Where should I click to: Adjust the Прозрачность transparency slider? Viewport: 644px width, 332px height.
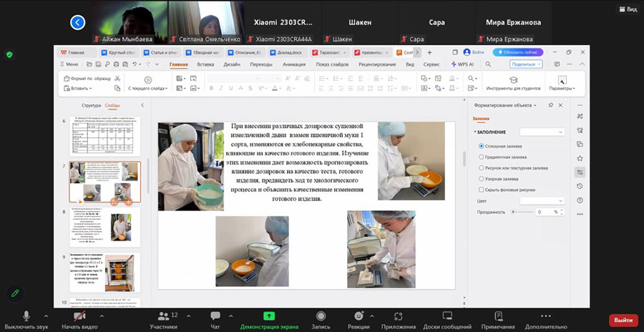click(x=513, y=213)
